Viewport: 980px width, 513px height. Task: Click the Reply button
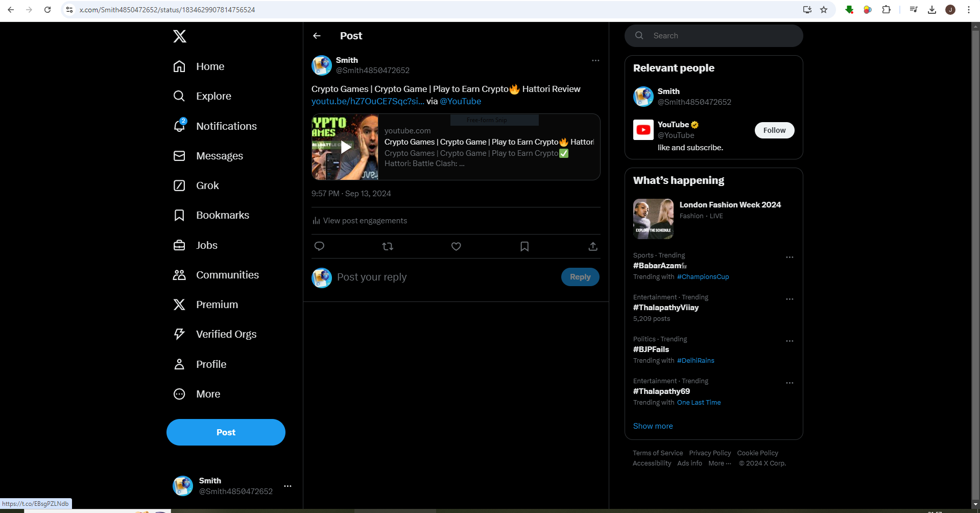[580, 277]
